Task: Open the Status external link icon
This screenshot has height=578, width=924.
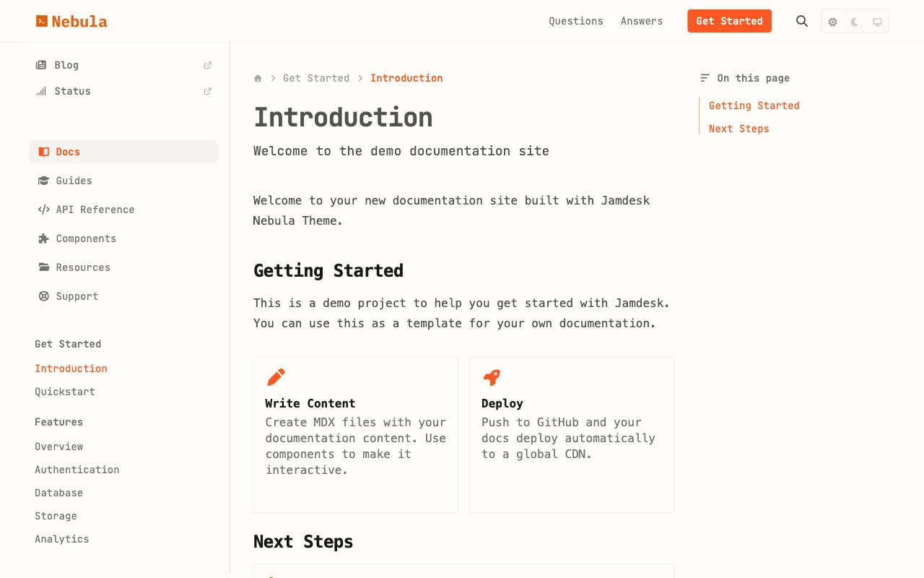Action: tap(208, 91)
